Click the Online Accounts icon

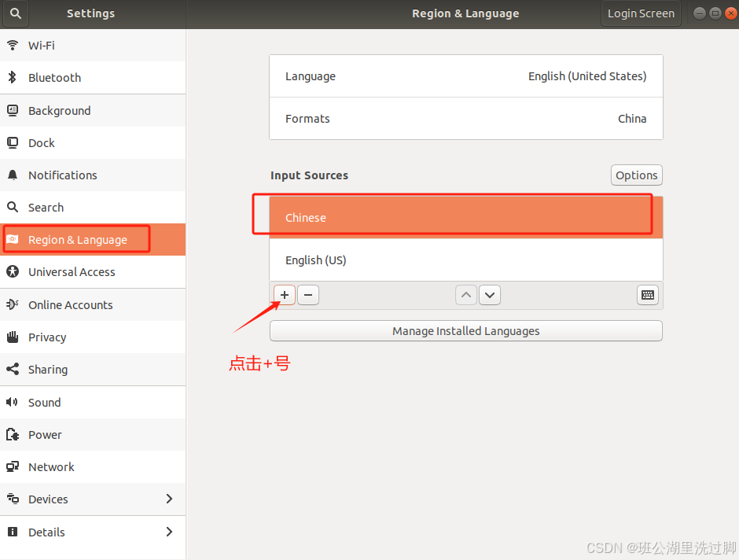(13, 304)
